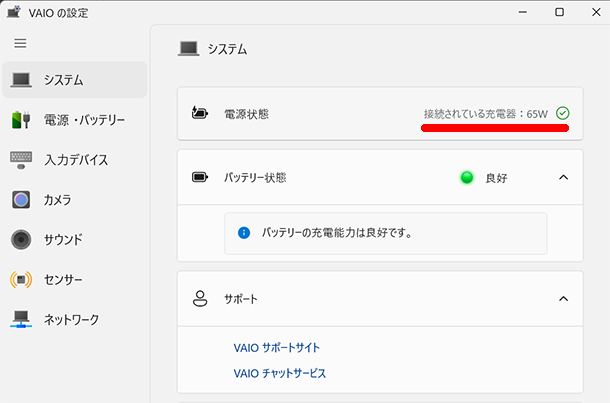Click the 接続されている充電器:65W text
The height and width of the screenshot is (403, 610).
point(486,114)
